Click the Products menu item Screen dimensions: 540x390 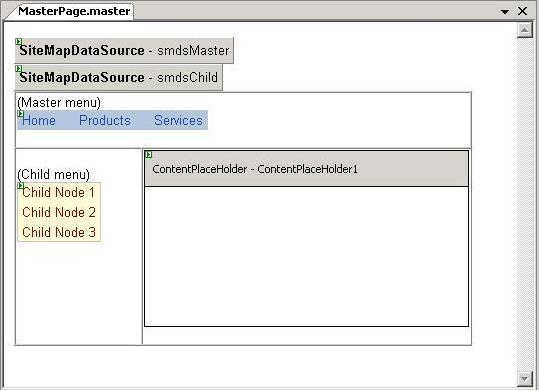[105, 120]
